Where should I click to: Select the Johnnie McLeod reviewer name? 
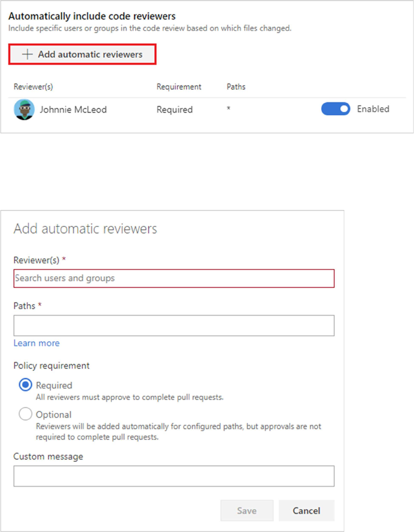coord(73,110)
